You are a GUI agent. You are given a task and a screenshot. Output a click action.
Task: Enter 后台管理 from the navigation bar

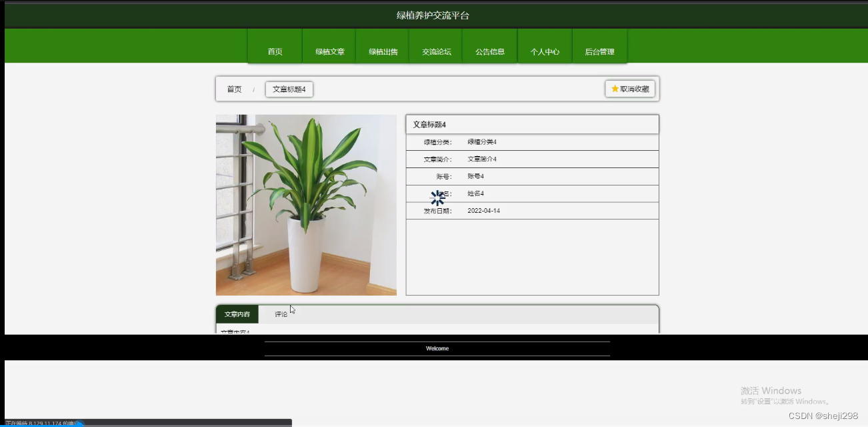599,50
